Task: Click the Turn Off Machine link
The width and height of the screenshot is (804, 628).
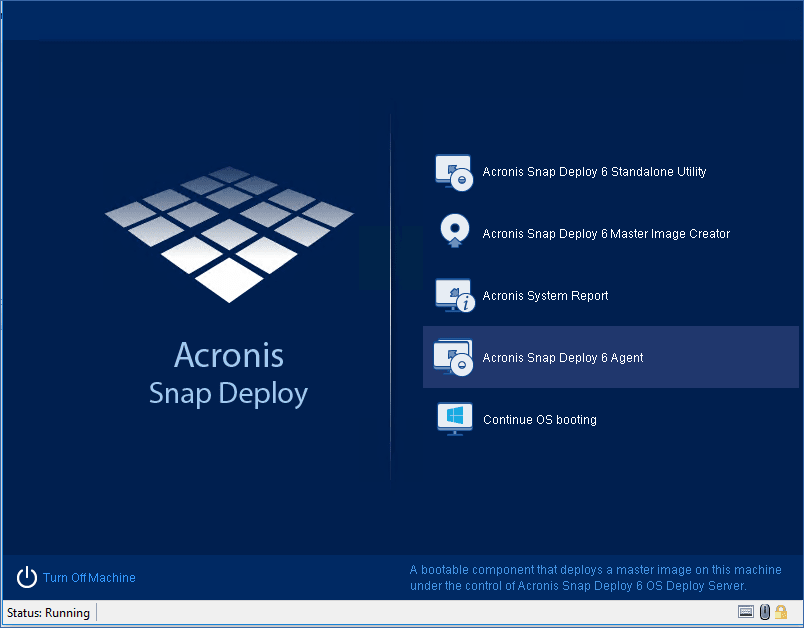Action: [x=89, y=578]
